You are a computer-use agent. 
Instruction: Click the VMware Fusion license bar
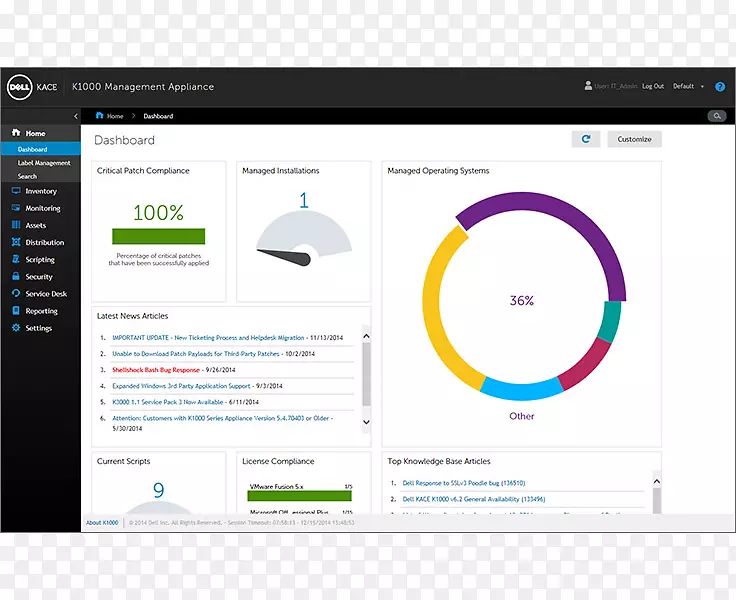(299, 496)
